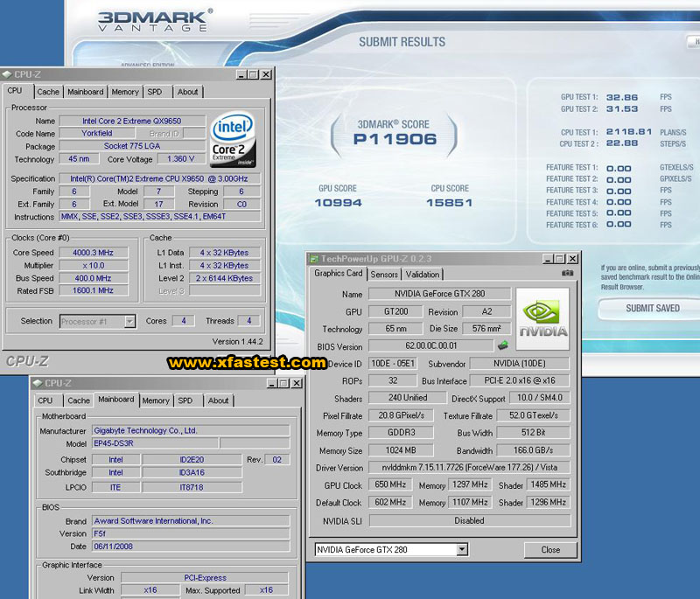Open the Processor #1 selection dropdown

pos(129,321)
